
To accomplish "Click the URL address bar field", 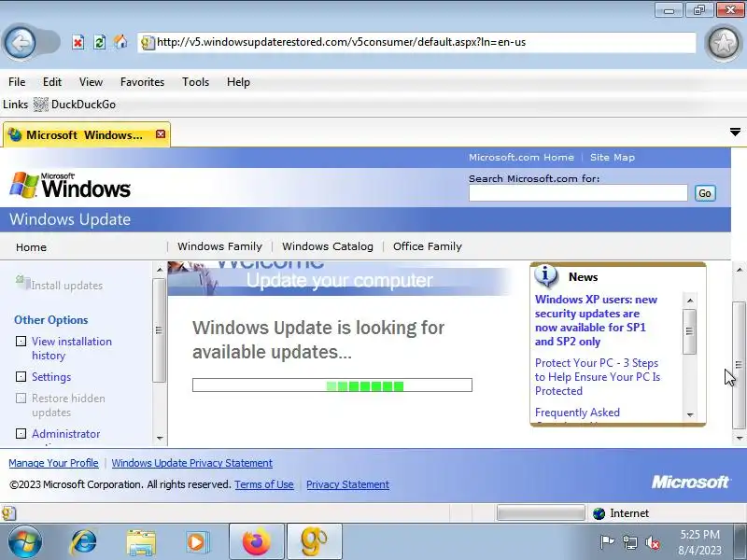I will (416, 42).
